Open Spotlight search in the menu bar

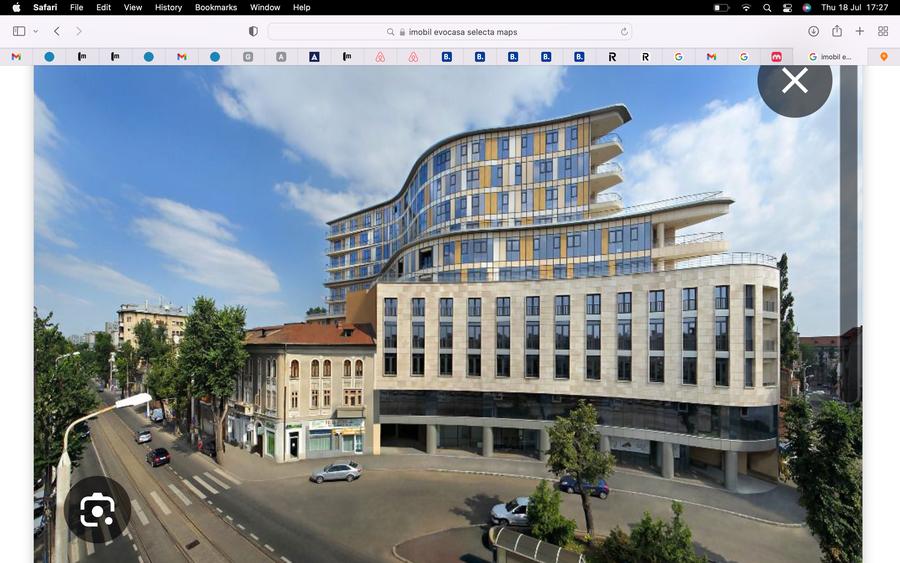pos(767,7)
